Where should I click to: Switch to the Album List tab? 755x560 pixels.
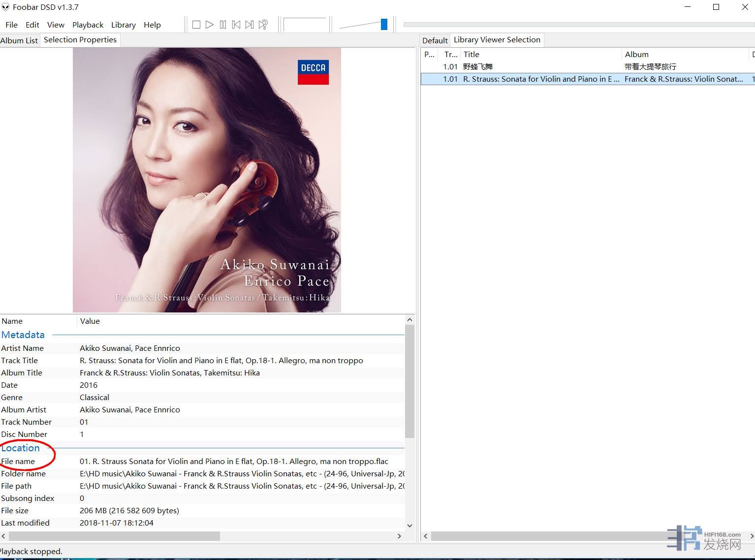[x=19, y=40]
